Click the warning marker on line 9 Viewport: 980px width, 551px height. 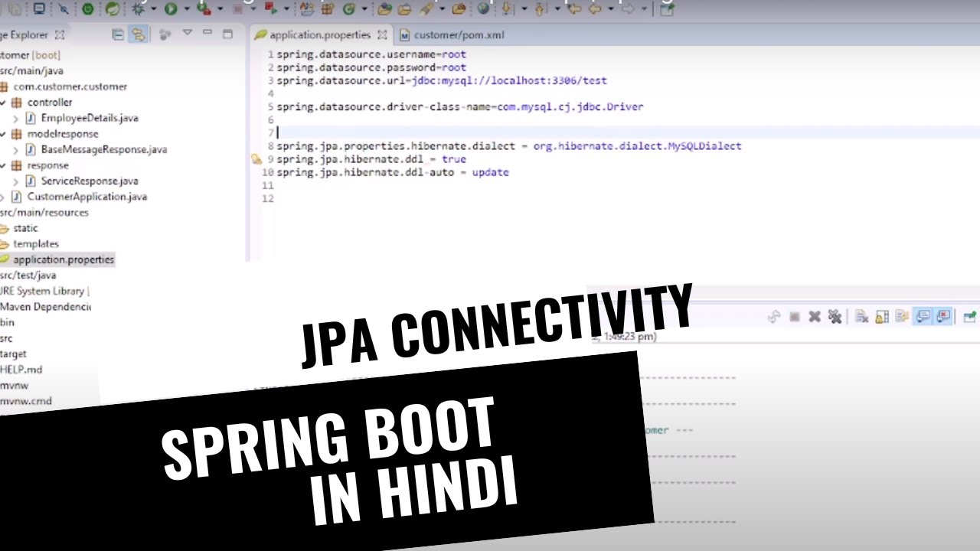(x=256, y=160)
